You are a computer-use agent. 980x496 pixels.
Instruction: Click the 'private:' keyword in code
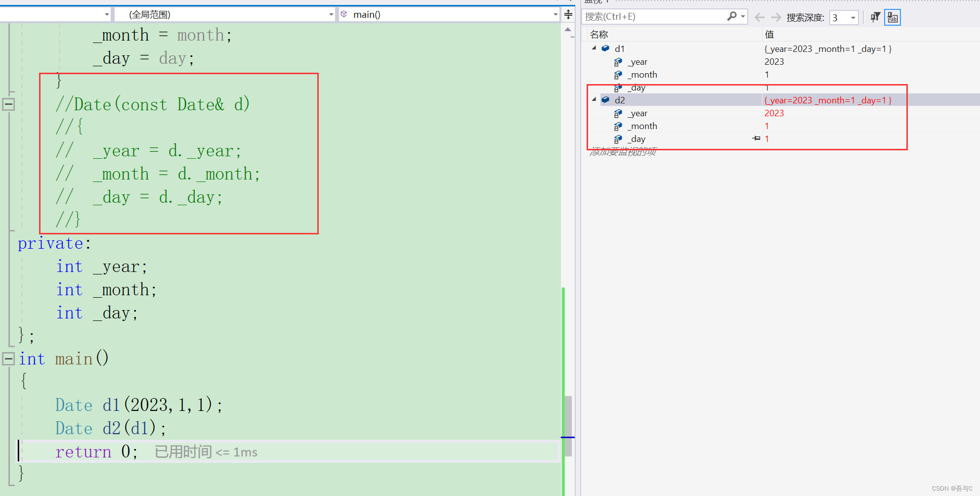[54, 243]
